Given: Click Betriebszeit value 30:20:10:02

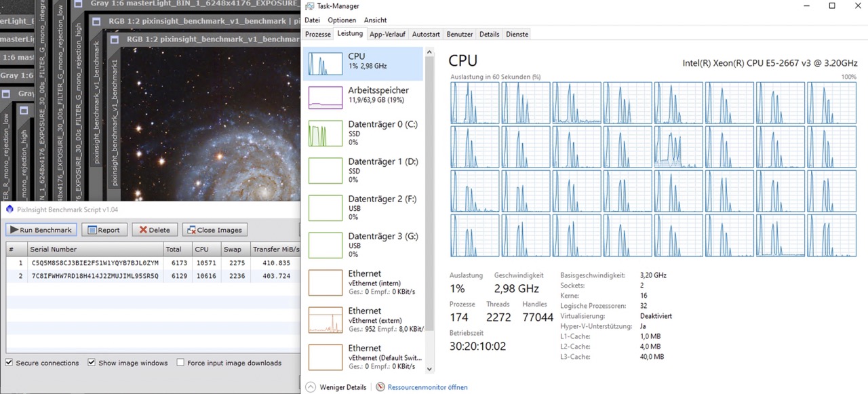Looking at the screenshot, I should pos(477,346).
